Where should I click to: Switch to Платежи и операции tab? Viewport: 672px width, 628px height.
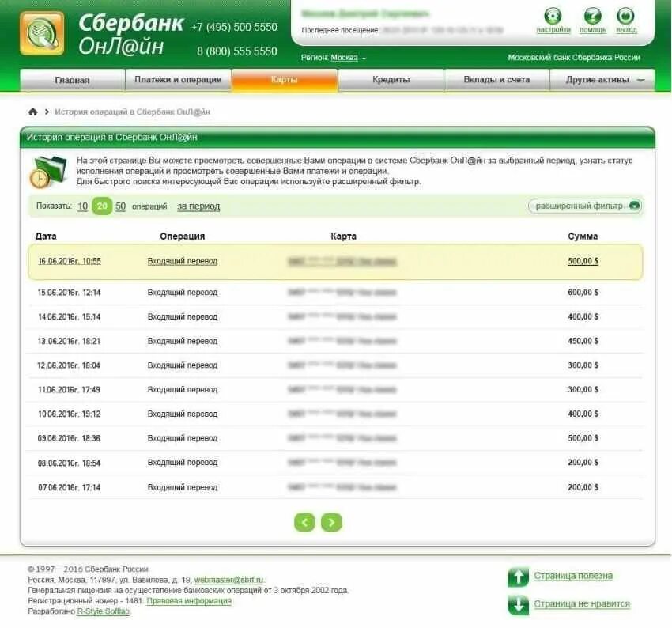tap(178, 80)
